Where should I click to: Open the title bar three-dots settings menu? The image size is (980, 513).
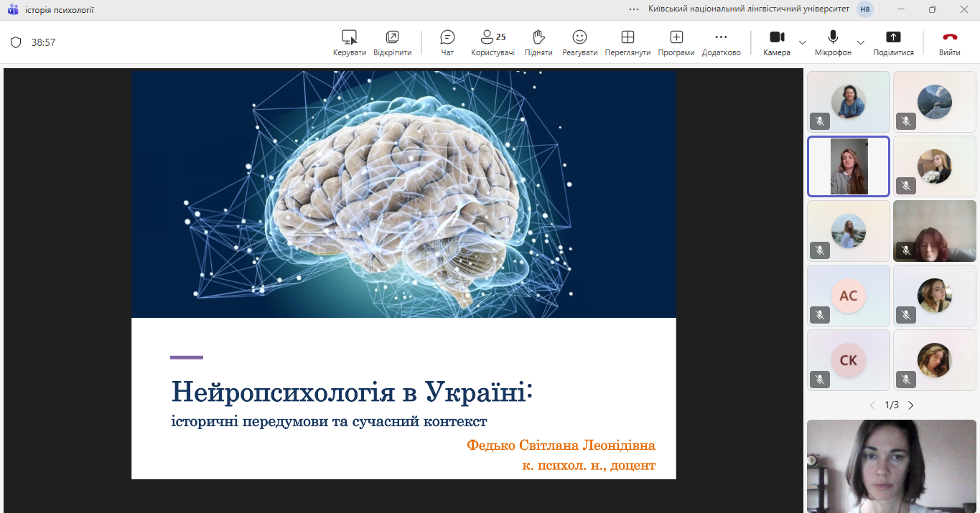(633, 9)
